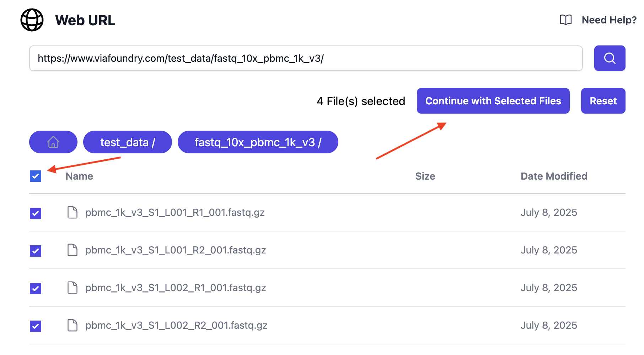This screenshot has width=644, height=355.
Task: Open the Need Help? link
Action: [x=609, y=20]
